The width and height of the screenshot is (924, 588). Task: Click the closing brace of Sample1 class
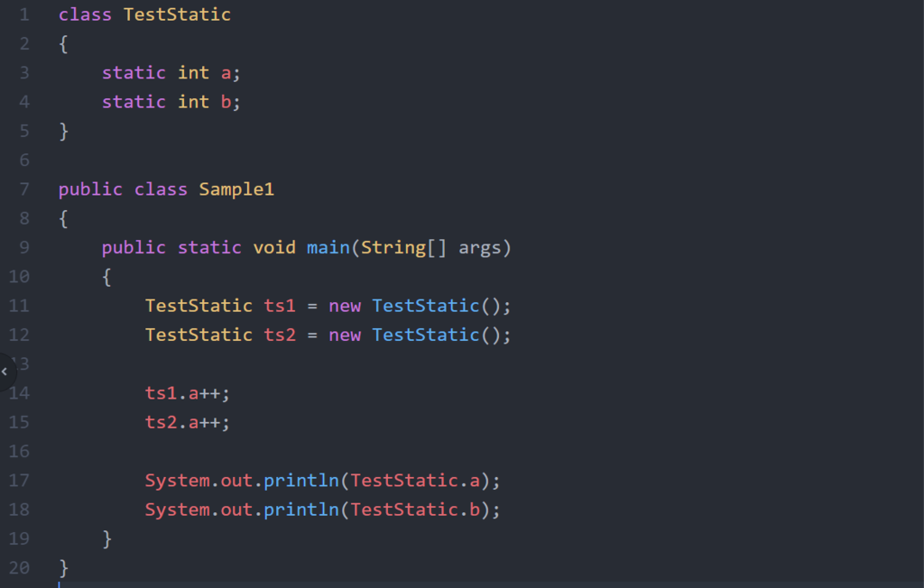[64, 568]
